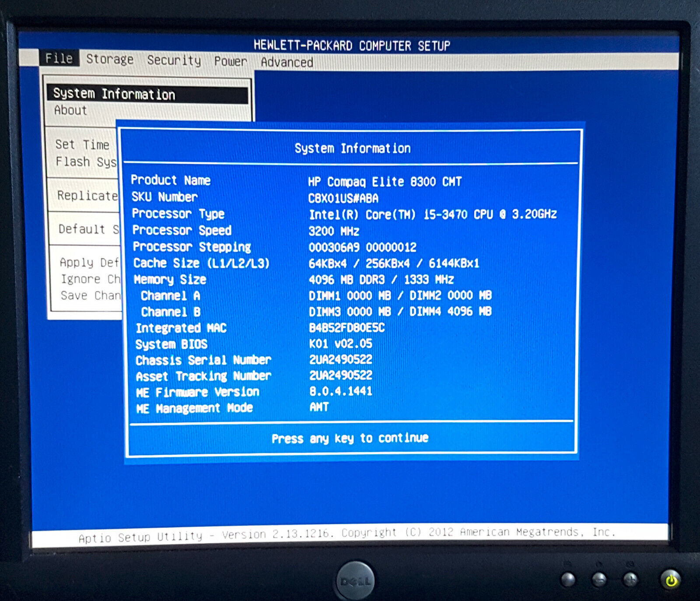Click DIMM1 0000 MB / DIMM2 value
The width and height of the screenshot is (700, 601).
[400, 295]
